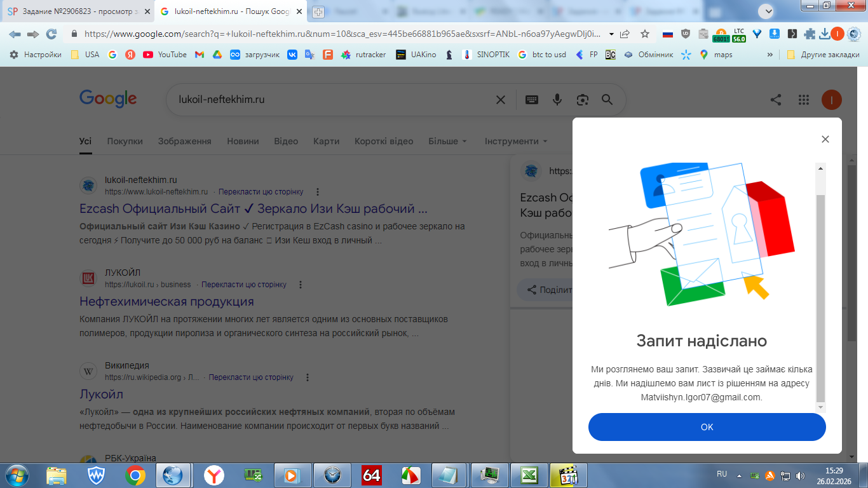
Task: Show hidden bookmarks with the » chevron
Action: click(x=770, y=55)
